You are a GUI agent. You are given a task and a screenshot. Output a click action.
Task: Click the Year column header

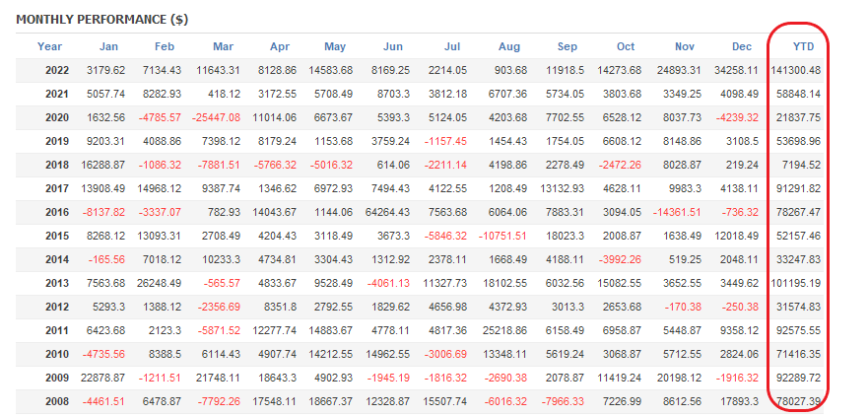pyautogui.click(x=49, y=46)
